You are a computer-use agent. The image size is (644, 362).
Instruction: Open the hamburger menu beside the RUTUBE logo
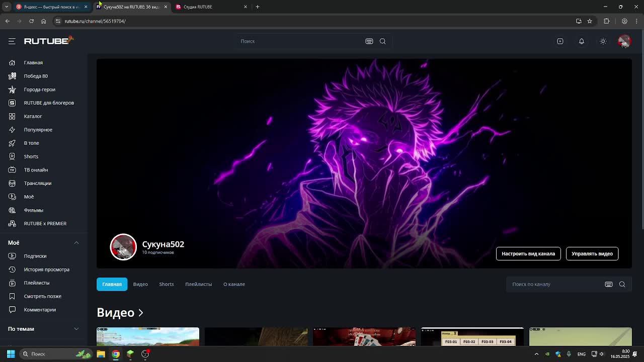tap(12, 41)
